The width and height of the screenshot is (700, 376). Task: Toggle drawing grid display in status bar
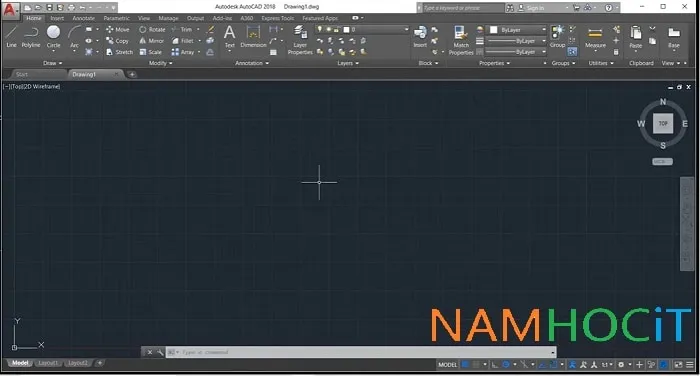[465, 365]
